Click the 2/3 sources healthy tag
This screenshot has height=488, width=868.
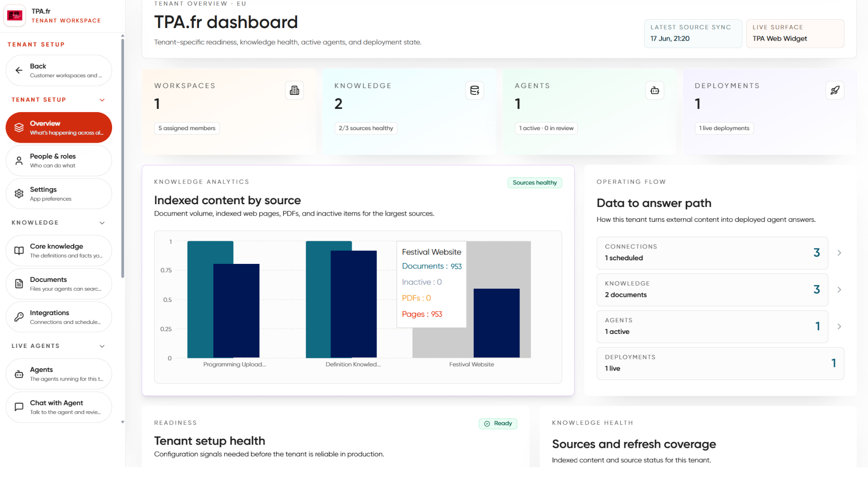click(366, 128)
